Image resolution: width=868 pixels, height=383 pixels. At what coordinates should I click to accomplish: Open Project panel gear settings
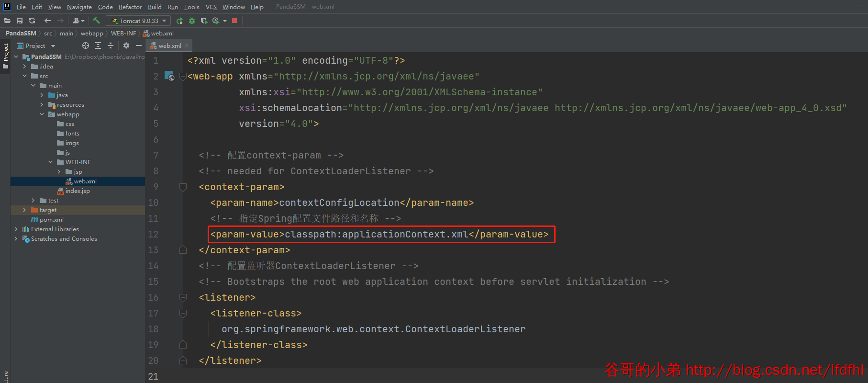coord(126,45)
